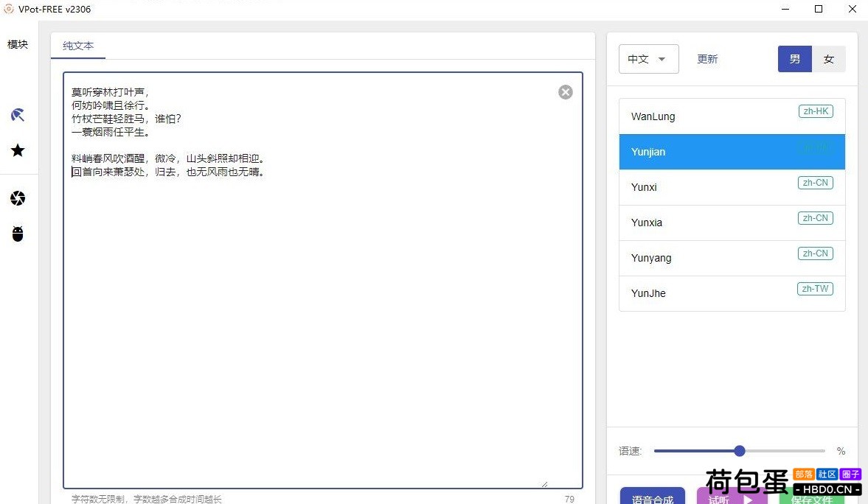Click the zh-HK tag on WanLung

pyautogui.click(x=816, y=111)
